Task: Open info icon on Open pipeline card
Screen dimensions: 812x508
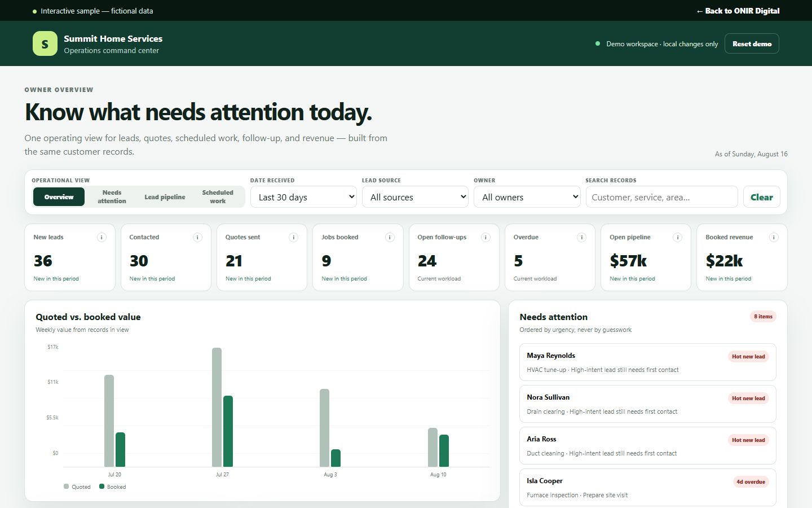Action: click(x=678, y=238)
